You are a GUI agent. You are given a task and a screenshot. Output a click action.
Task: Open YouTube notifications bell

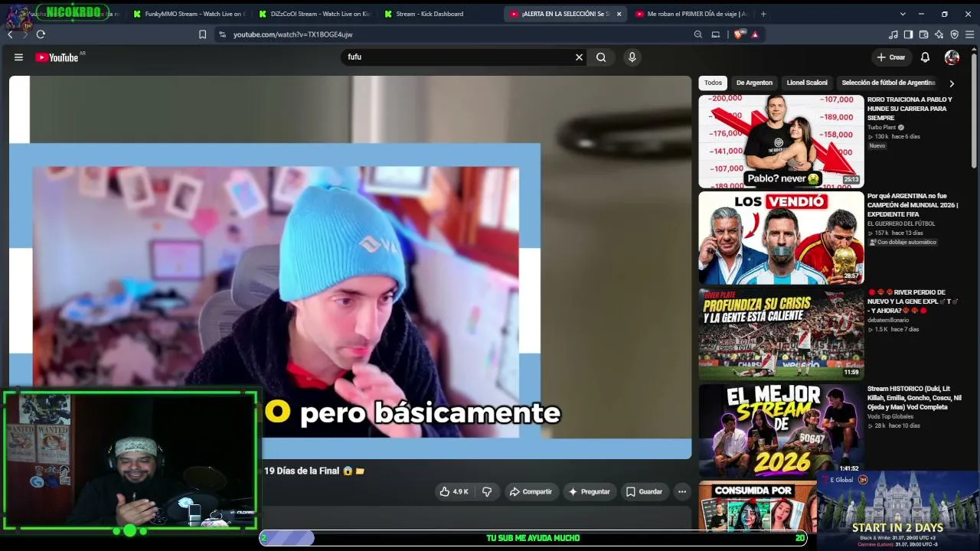[x=925, y=57]
